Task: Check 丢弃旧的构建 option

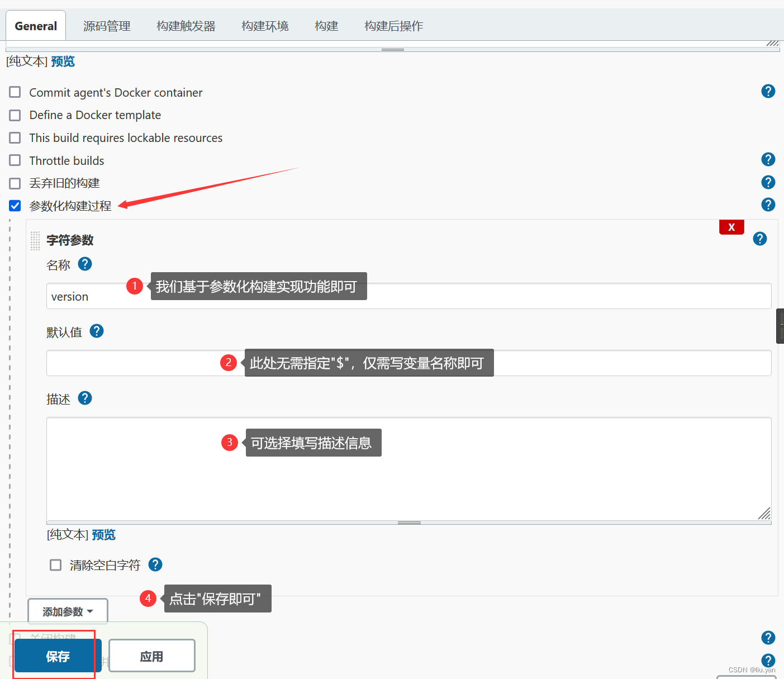Action: (x=15, y=183)
